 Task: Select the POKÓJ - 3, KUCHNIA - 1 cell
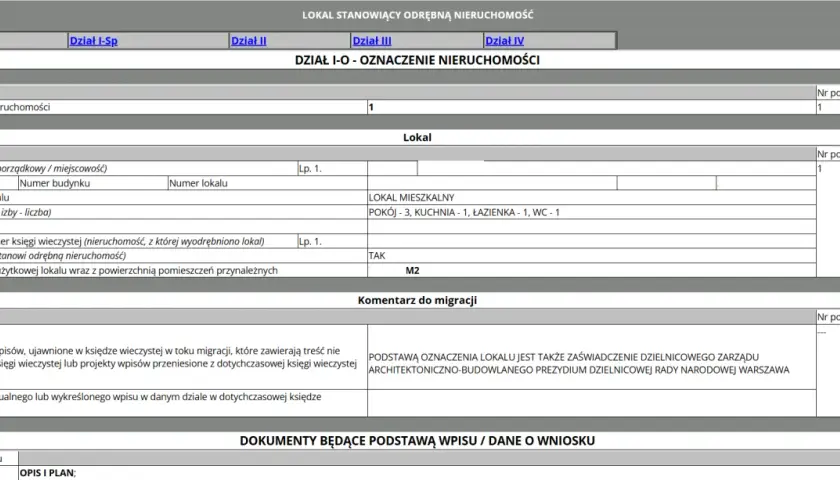point(591,212)
